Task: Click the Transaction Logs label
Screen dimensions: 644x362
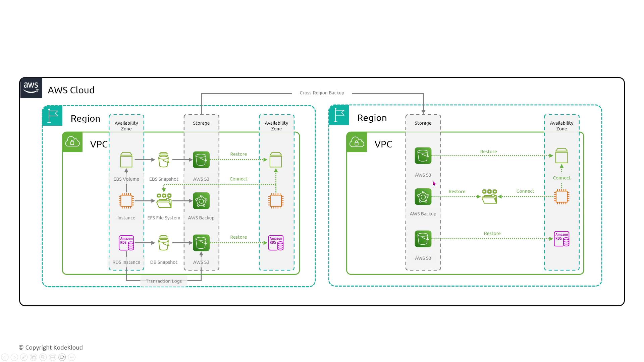Action: 164,281
